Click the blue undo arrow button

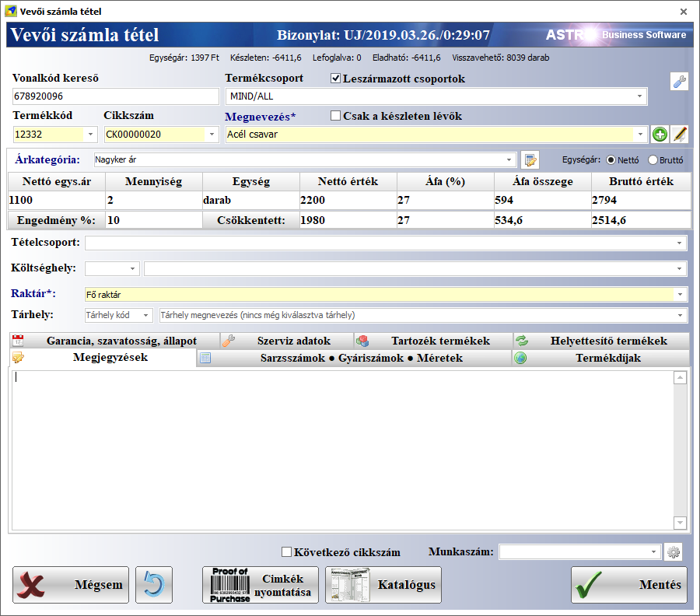[x=153, y=585]
